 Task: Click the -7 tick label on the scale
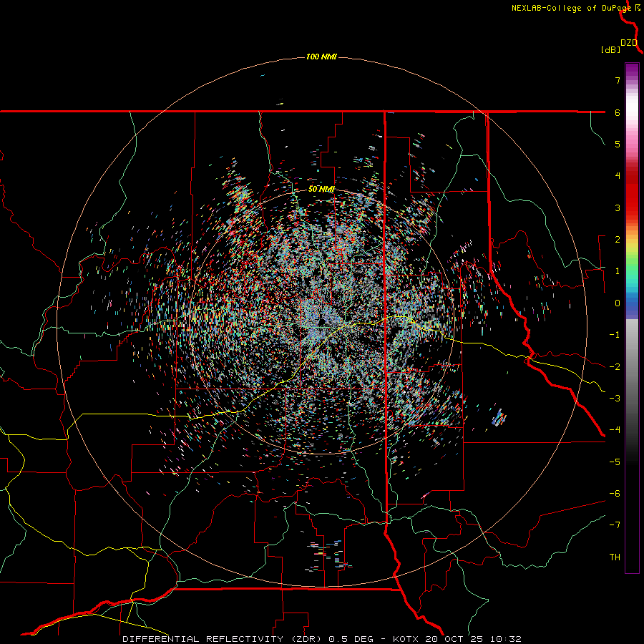pos(615,525)
